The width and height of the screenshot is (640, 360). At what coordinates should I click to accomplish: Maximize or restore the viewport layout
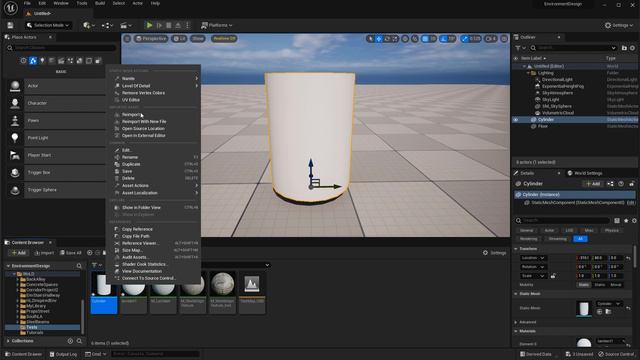click(x=504, y=39)
